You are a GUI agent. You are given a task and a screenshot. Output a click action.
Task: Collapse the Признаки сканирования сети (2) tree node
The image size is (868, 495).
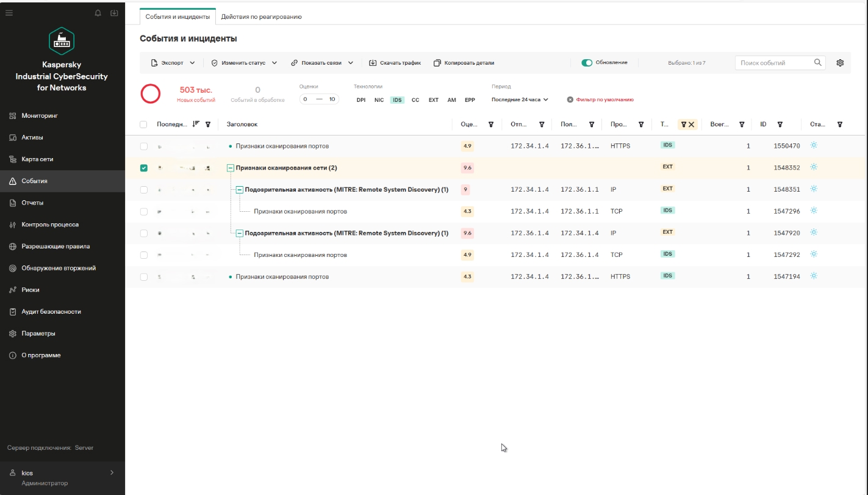[x=231, y=168]
